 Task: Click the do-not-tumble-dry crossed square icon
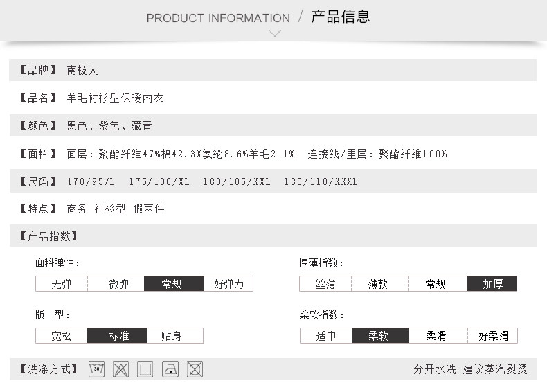coord(195,369)
